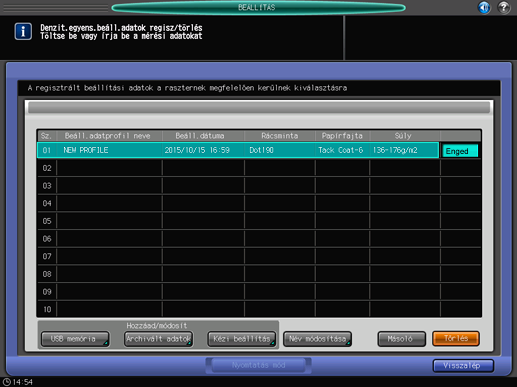Click the Másoló button

tap(401, 339)
